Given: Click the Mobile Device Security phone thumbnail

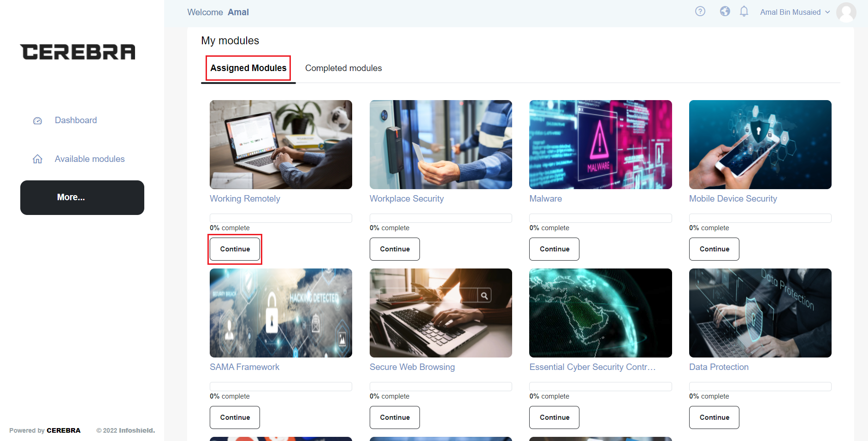Looking at the screenshot, I should click(760, 144).
